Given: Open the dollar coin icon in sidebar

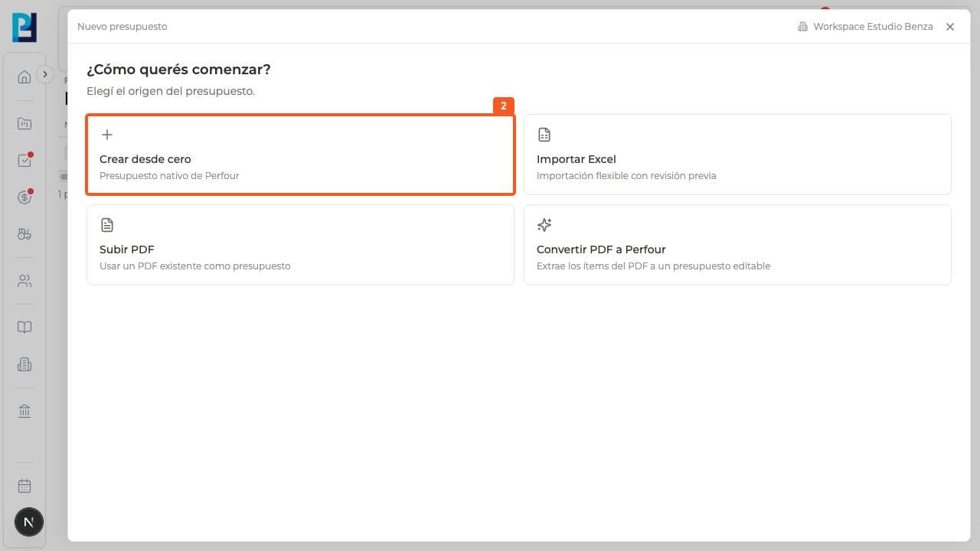Looking at the screenshot, I should point(24,197).
